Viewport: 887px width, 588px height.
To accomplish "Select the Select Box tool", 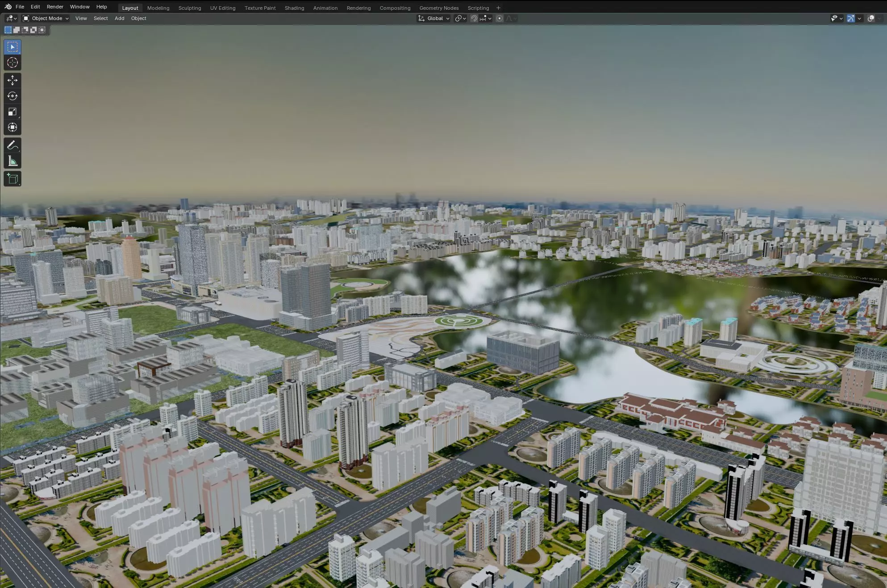I will 12,47.
